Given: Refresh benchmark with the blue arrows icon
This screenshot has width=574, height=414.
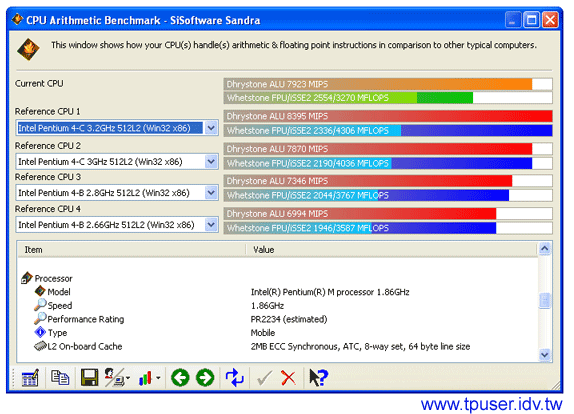Looking at the screenshot, I should click(x=234, y=377).
